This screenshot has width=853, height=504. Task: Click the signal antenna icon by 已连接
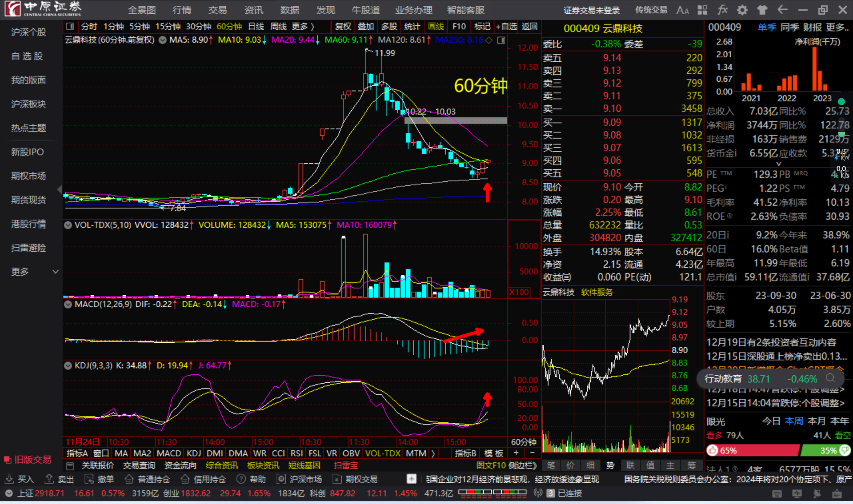tap(538, 493)
